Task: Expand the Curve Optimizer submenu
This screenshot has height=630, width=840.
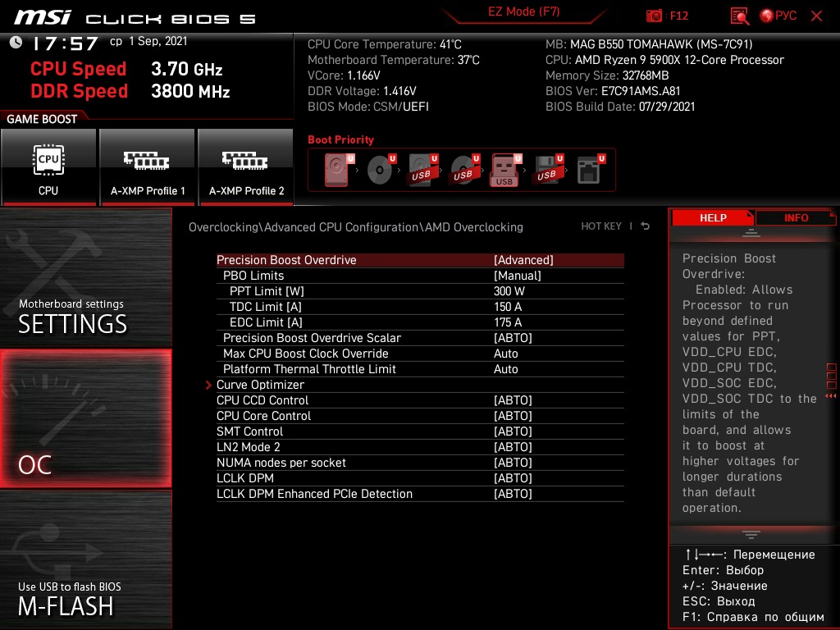Action: [420, 385]
